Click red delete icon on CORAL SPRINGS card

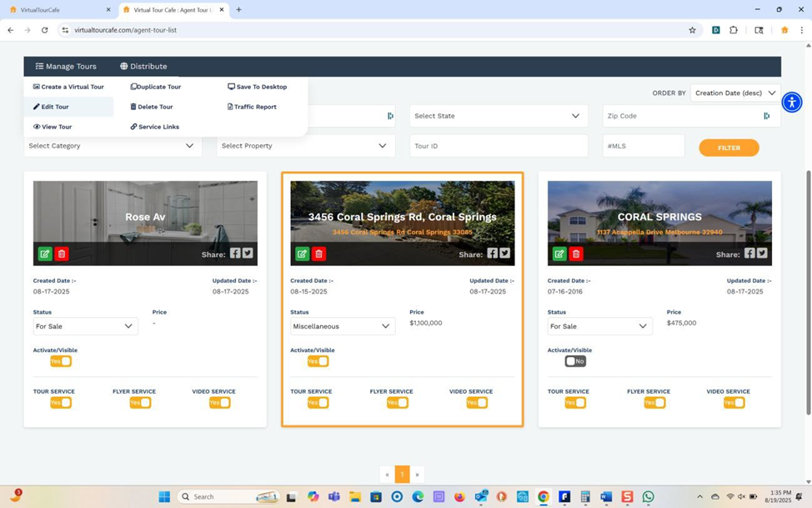(x=576, y=254)
